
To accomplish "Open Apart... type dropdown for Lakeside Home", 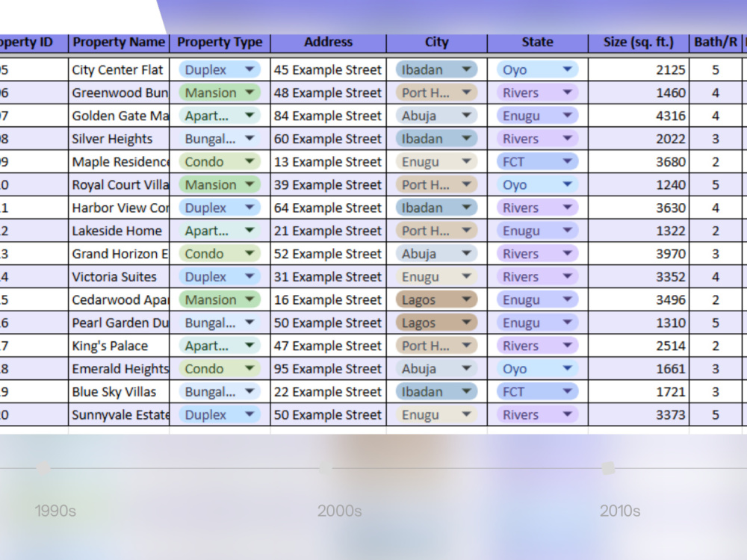I will [220, 231].
